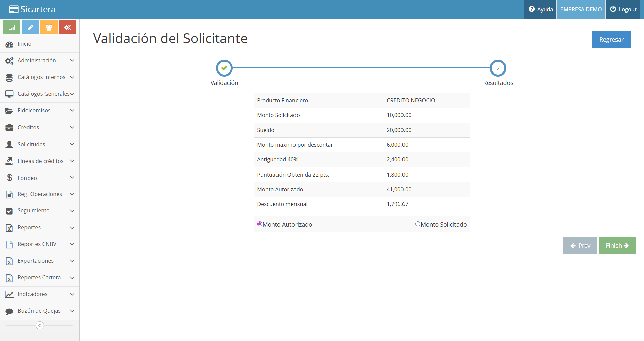Click the Finish wizard button
Screen dimensions: 644x341
click(617, 246)
